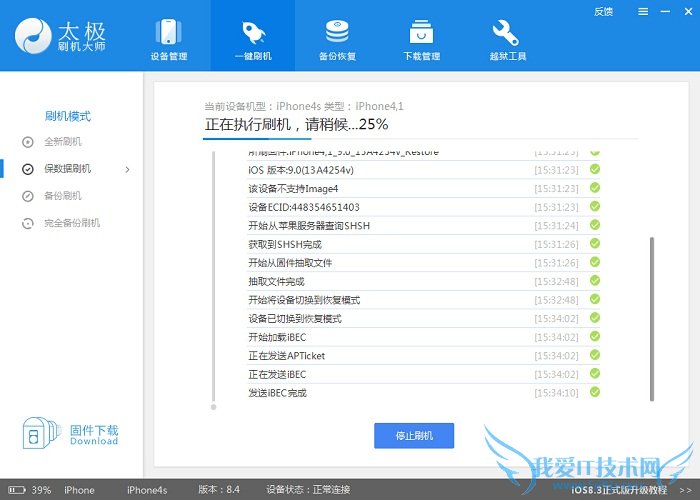Screen dimensions: 700x500
Task: Click the iOS8.3正式版升级教程 link
Action: point(619,490)
